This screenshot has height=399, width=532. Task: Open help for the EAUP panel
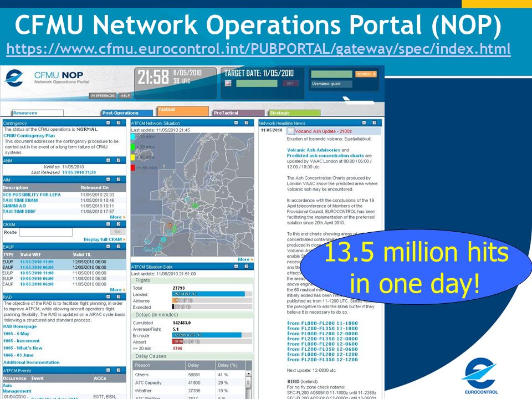click(x=119, y=247)
